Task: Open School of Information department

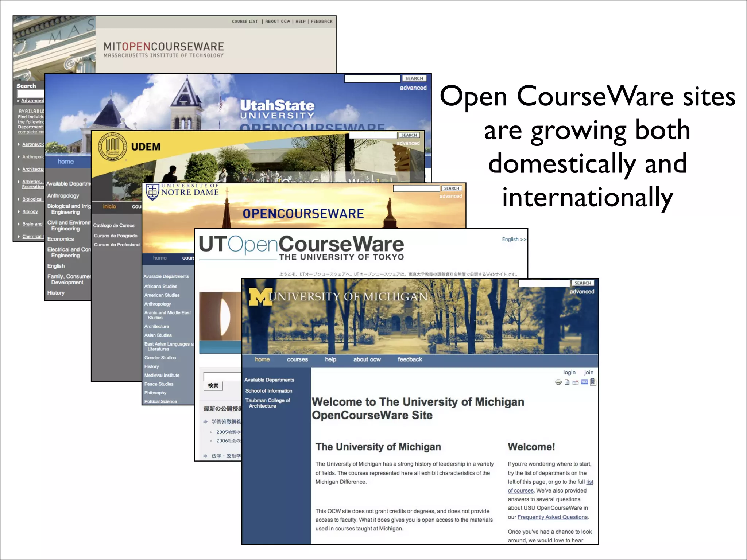Action: (x=268, y=391)
